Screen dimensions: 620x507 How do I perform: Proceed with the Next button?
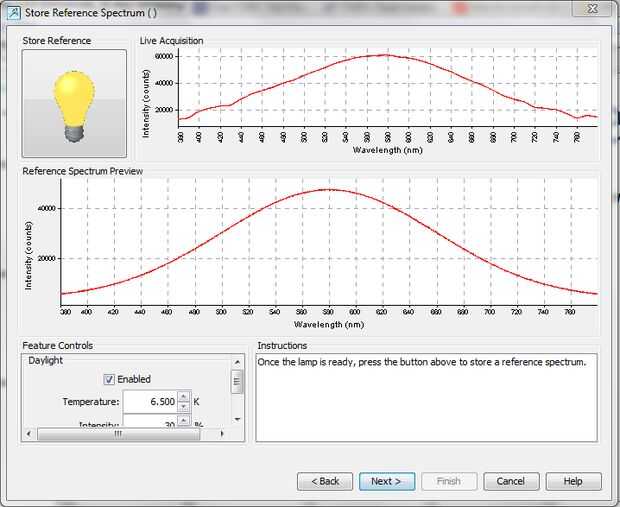387,481
